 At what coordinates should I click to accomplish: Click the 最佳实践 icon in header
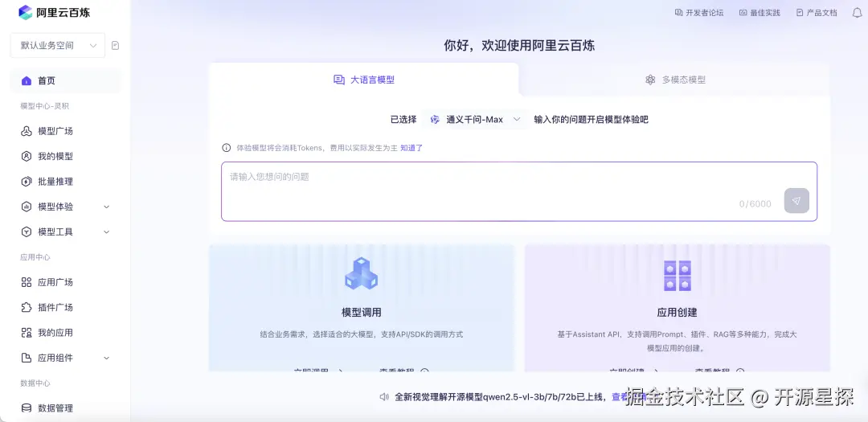pos(743,13)
